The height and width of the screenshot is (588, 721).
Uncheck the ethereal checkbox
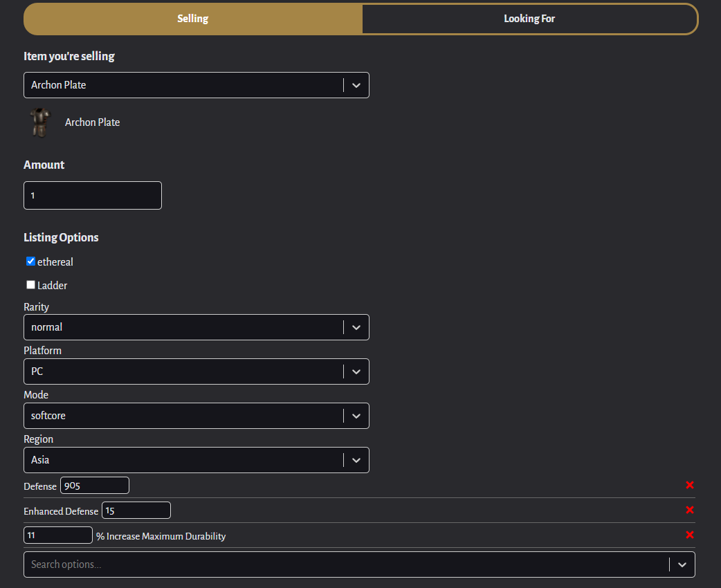pyautogui.click(x=31, y=261)
